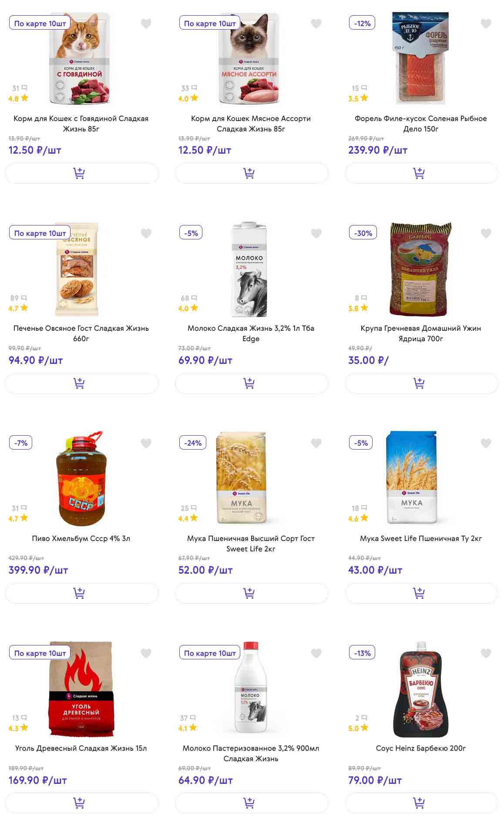Click the charcoal bag product image
Viewport: 504px width, 833px height.
81,689
